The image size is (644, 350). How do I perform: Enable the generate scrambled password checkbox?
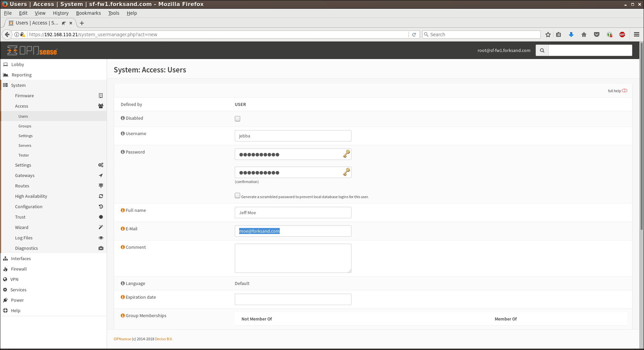pos(237,196)
